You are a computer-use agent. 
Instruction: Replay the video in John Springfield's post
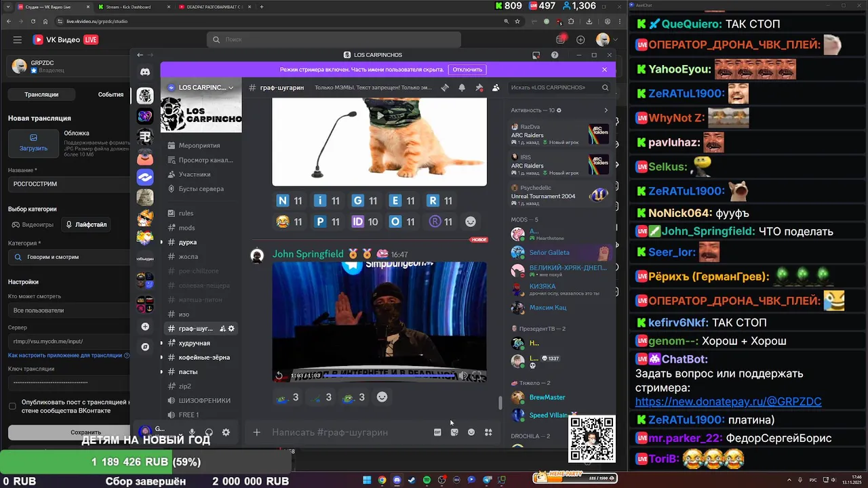pos(279,375)
